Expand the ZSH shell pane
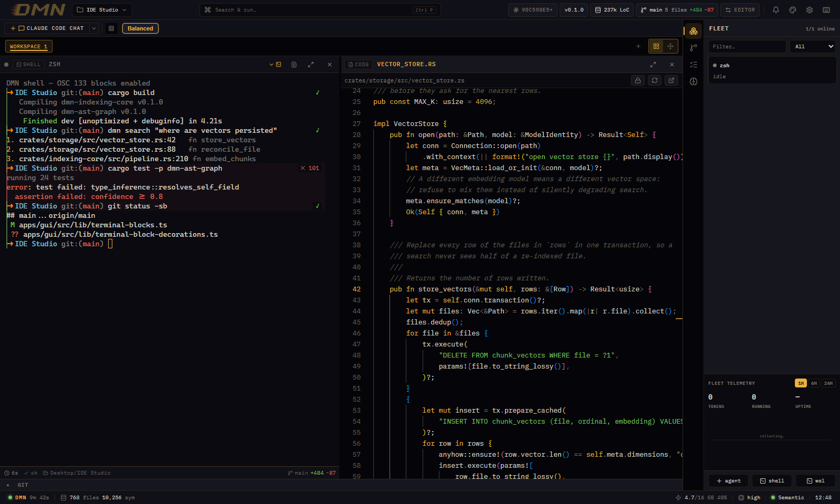 coord(311,65)
